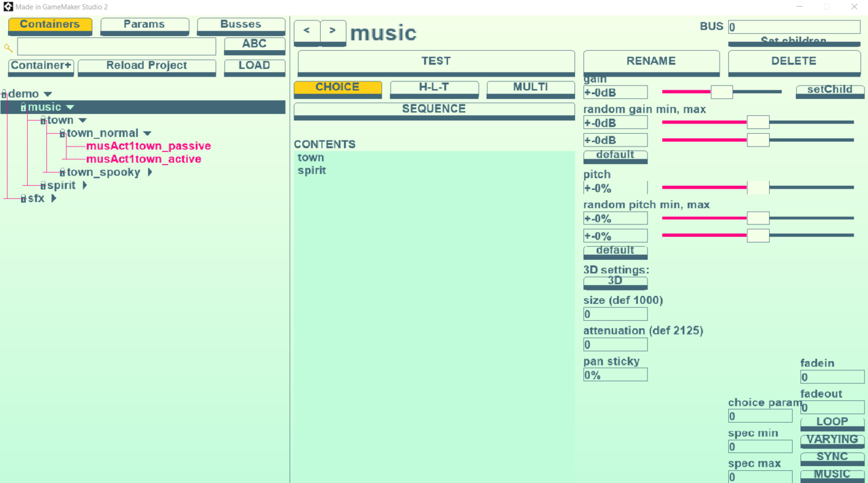Click the pitch value field
This screenshot has height=483, width=868.
615,188
